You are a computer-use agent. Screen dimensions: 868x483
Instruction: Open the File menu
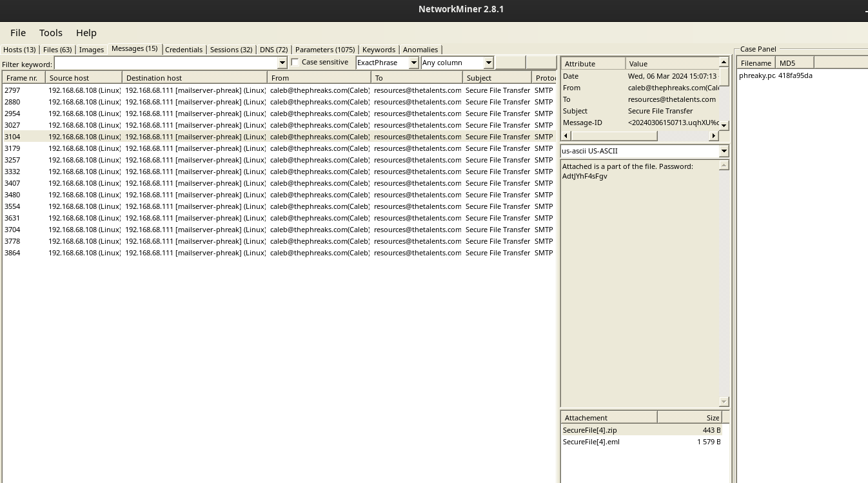[x=18, y=32]
